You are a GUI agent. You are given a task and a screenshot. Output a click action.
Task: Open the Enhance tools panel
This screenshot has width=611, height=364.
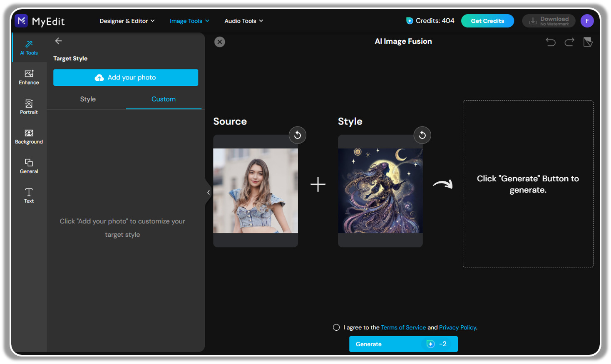(29, 77)
